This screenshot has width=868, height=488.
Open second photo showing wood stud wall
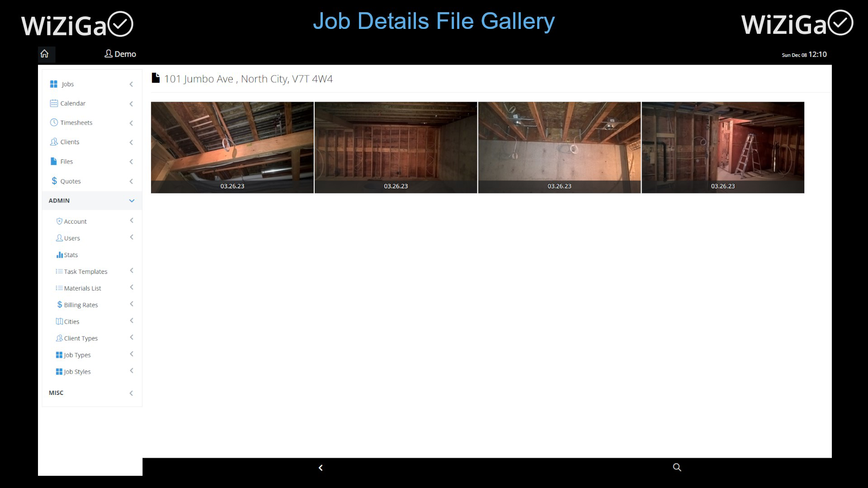point(396,147)
